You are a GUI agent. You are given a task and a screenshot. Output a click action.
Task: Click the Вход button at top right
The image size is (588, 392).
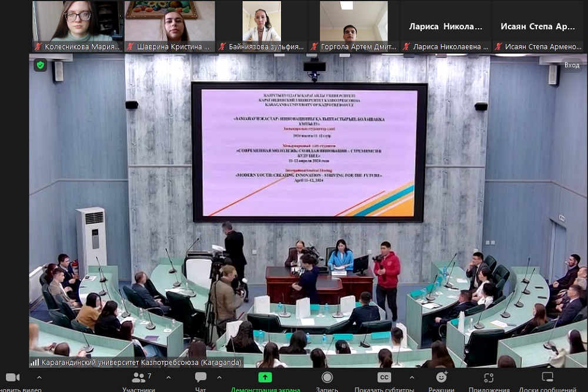pyautogui.click(x=572, y=65)
